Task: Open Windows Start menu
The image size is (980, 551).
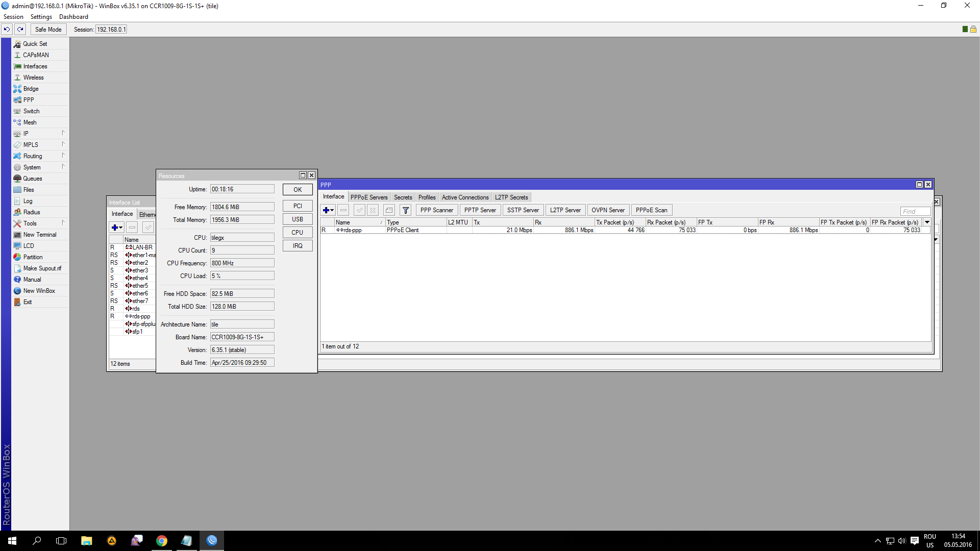Action: click(x=12, y=541)
